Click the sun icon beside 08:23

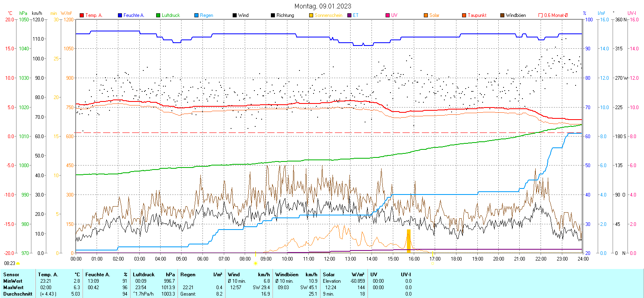(x=18, y=263)
